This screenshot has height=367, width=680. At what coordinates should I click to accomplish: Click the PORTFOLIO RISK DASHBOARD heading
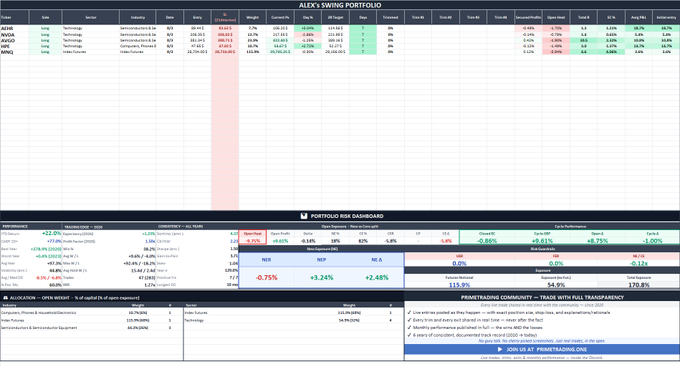point(347,216)
